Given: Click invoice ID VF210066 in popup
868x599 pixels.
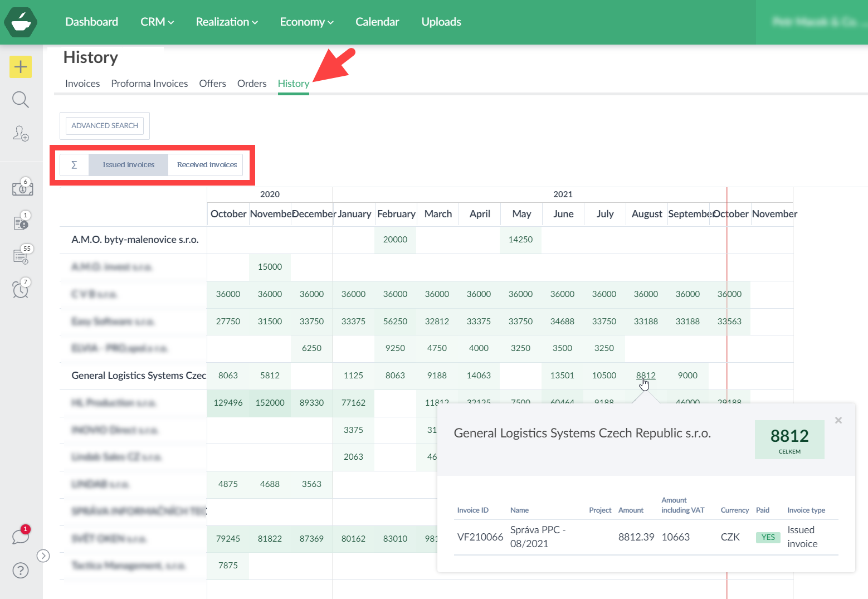Looking at the screenshot, I should [x=480, y=537].
